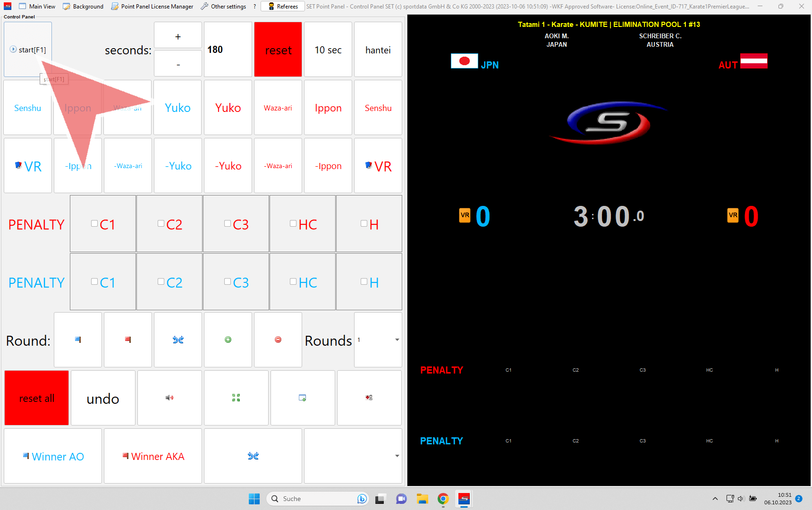Viewport: 812px width, 510px height.
Task: Open the Other settings menu
Action: pos(223,7)
